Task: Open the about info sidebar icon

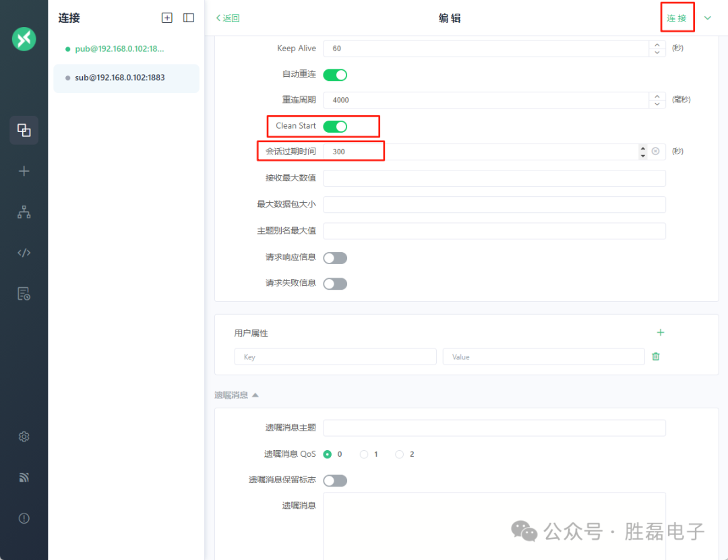Action: click(24, 518)
